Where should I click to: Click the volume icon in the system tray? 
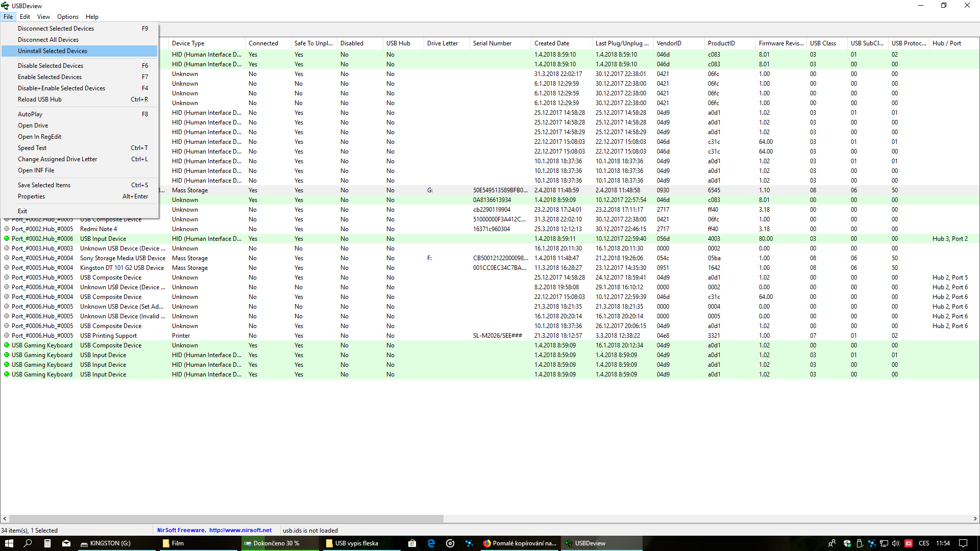[x=895, y=543]
